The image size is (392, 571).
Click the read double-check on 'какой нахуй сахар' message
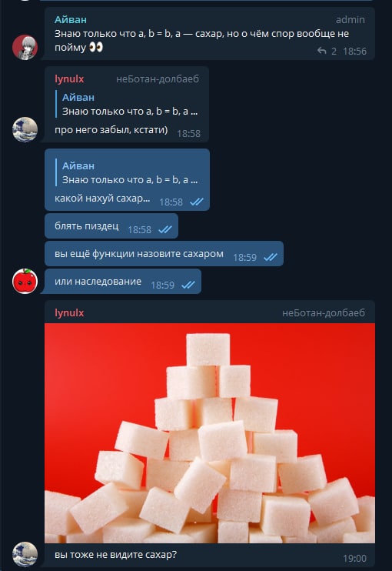point(197,202)
